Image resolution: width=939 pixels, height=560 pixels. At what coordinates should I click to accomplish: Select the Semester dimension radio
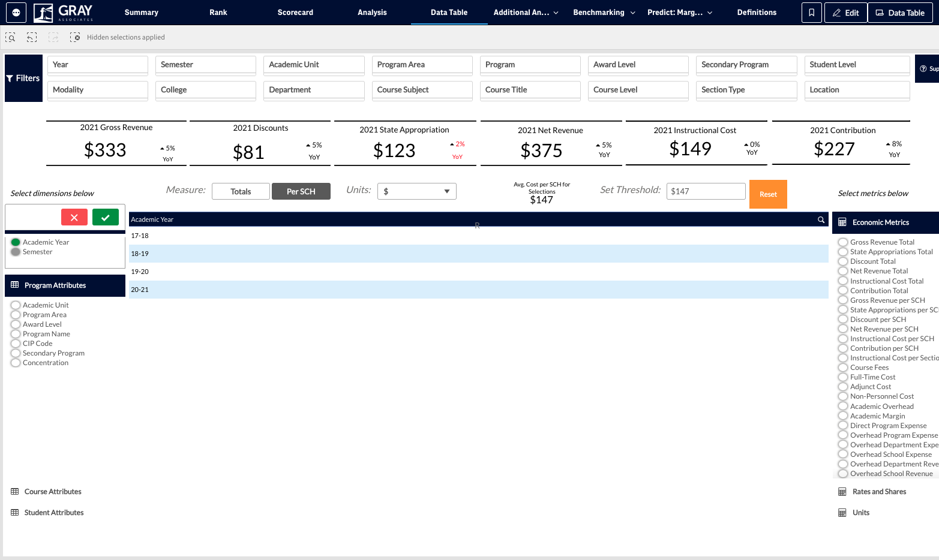(x=16, y=252)
